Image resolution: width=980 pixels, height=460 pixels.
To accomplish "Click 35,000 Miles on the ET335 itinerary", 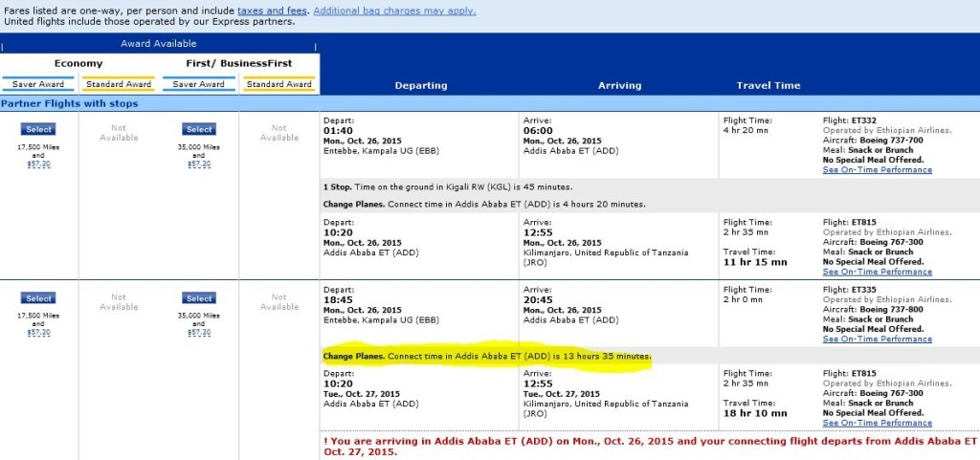I will (199, 316).
